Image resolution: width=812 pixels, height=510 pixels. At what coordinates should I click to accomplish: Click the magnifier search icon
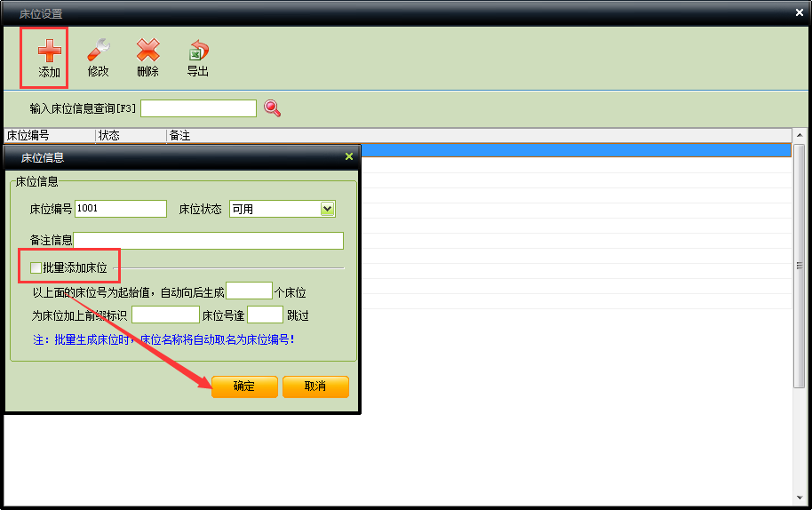click(273, 108)
